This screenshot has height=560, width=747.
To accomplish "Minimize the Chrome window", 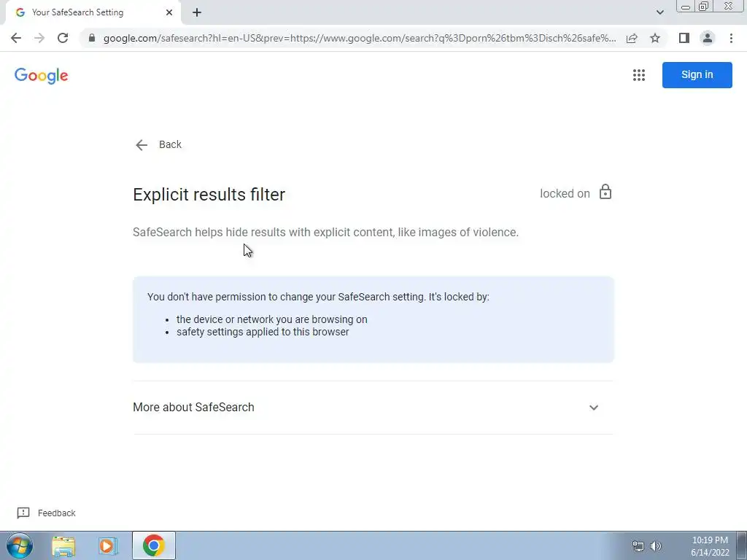I will 686,6.
